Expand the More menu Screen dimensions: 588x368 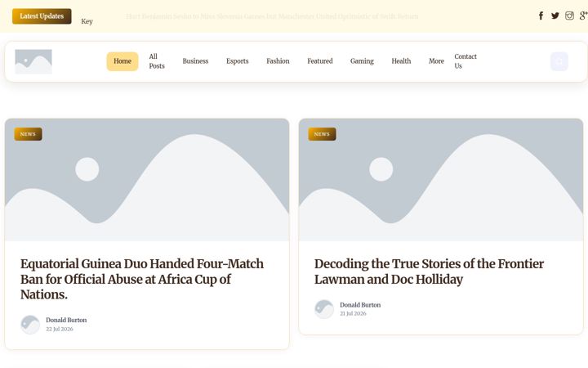pos(436,61)
